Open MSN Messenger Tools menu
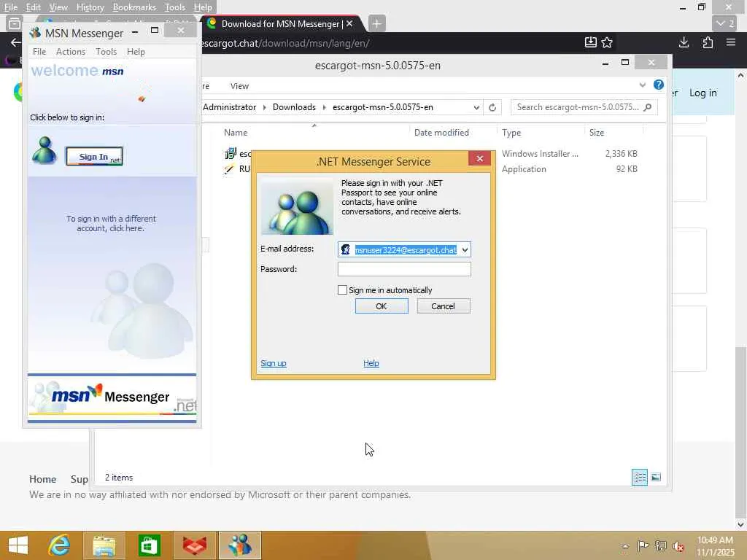Image resolution: width=747 pixels, height=560 pixels. click(106, 52)
